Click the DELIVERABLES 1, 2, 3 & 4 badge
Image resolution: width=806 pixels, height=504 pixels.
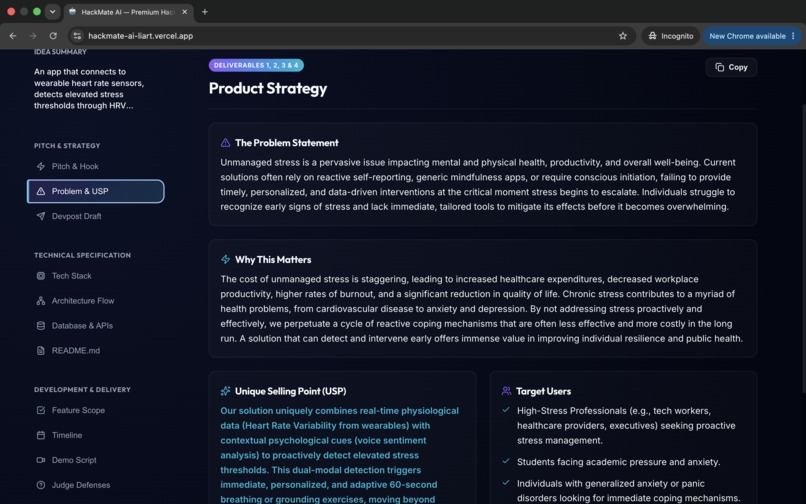(x=256, y=65)
